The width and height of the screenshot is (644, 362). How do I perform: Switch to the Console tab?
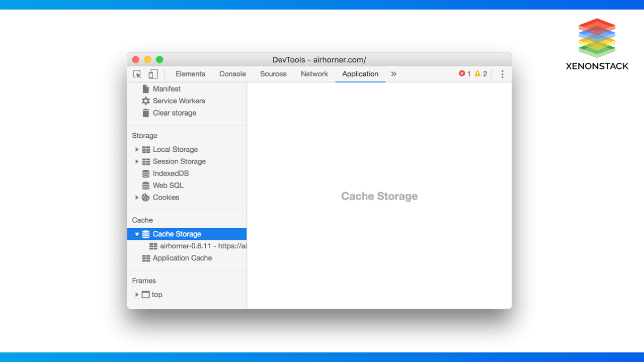[x=232, y=73]
